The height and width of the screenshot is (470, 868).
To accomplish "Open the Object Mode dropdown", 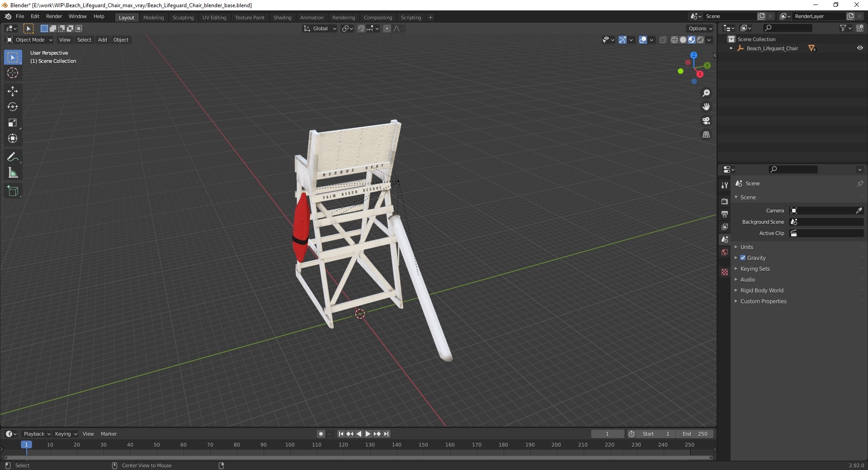I will point(29,40).
